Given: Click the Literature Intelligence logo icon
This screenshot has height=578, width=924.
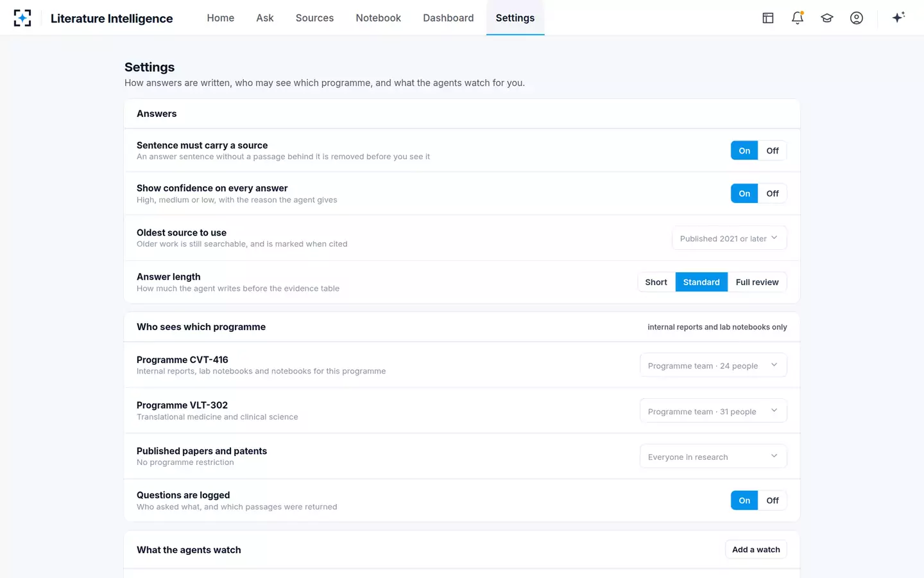Looking at the screenshot, I should (x=22, y=18).
